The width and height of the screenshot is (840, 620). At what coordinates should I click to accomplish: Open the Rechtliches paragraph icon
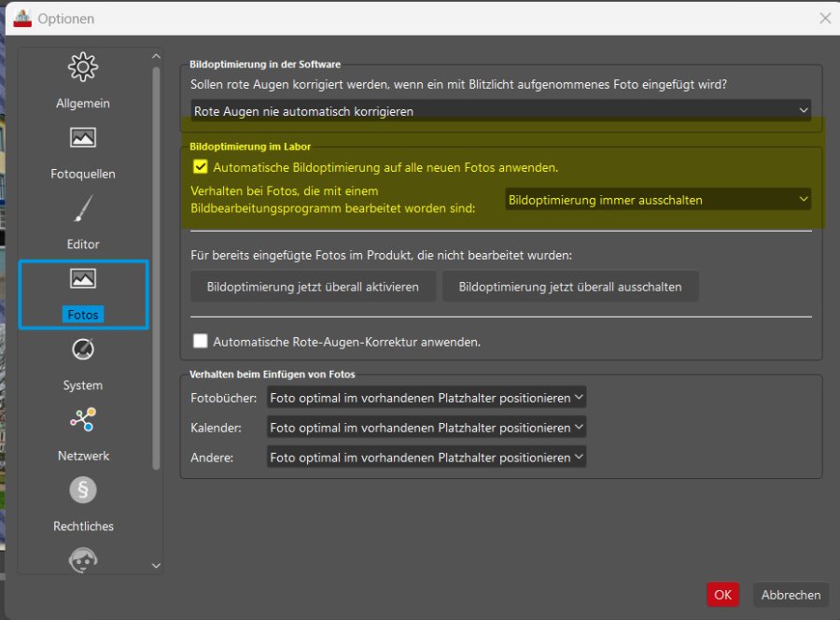pos(83,490)
